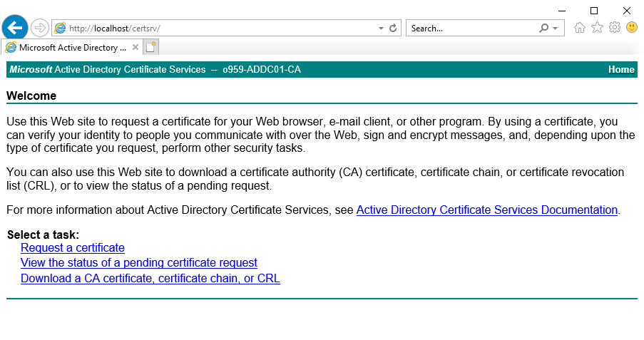644x340 pixels.
Task: Open the search provider dropdown arrow
Action: click(x=556, y=29)
